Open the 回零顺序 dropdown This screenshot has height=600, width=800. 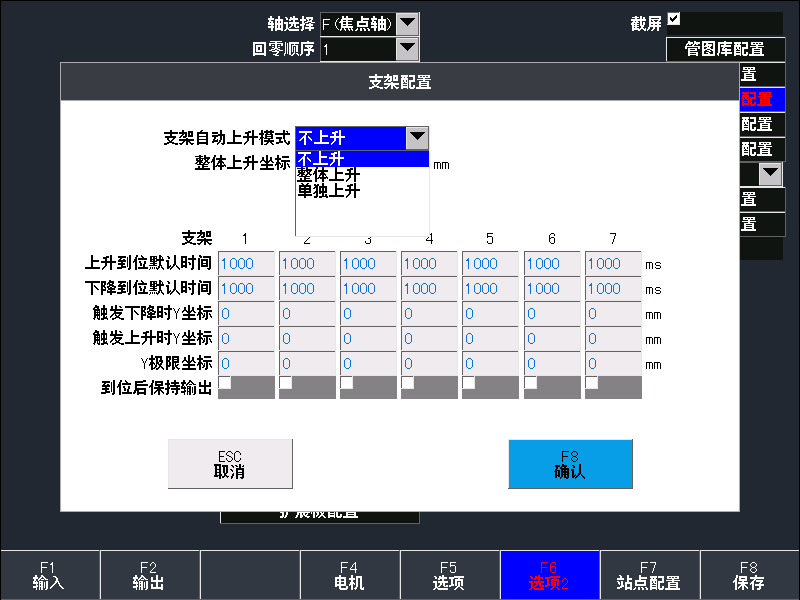[x=408, y=45]
